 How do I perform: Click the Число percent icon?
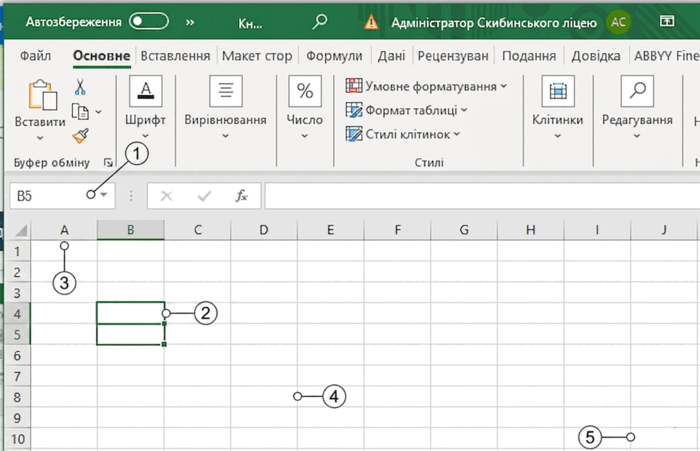305,91
